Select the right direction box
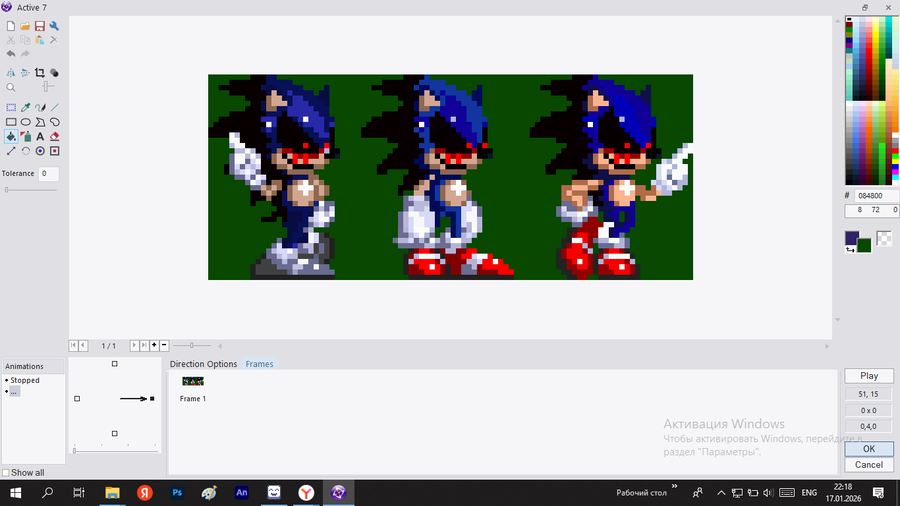Viewport: 900px width, 506px height. click(x=152, y=399)
